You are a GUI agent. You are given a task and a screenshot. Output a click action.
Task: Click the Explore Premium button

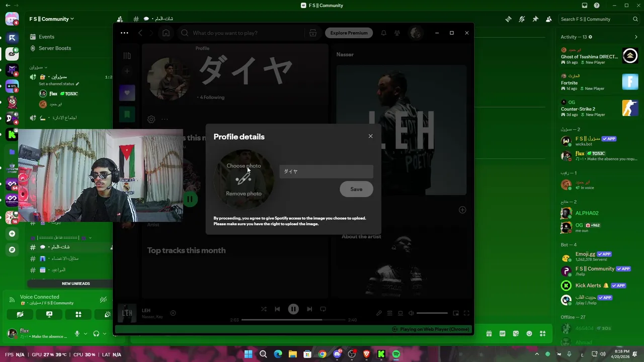pos(349,33)
